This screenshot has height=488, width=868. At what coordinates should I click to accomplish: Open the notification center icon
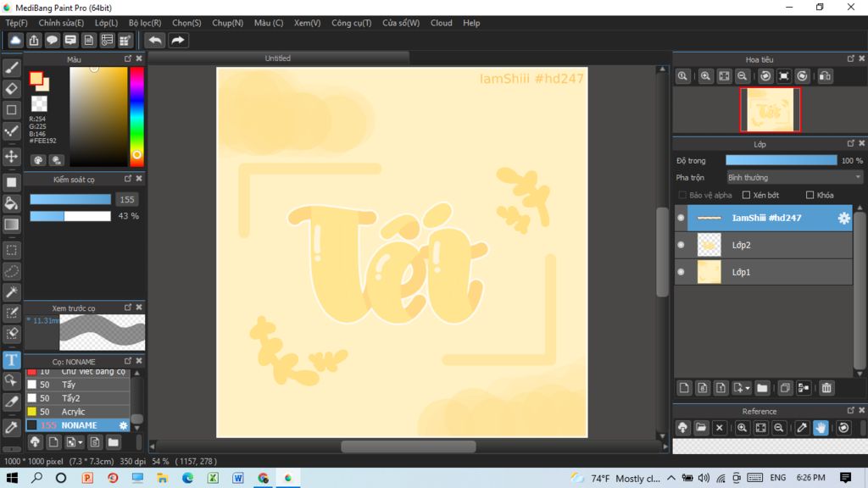click(x=845, y=478)
